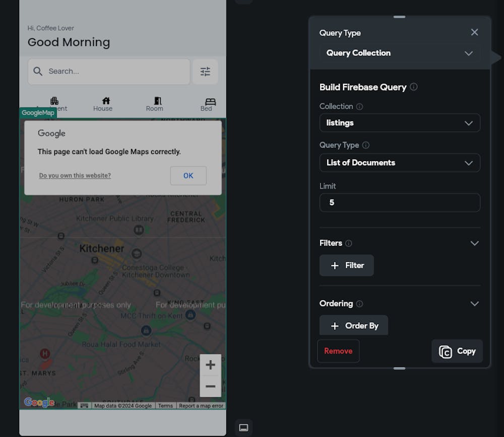Copy the query
The height and width of the screenshot is (437, 504).
(457, 351)
